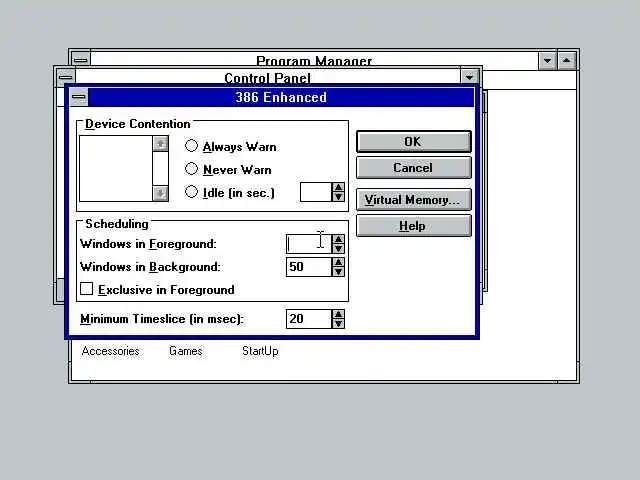Open Help for 386 Enhanced
The width and height of the screenshot is (640, 480).
(x=413, y=226)
